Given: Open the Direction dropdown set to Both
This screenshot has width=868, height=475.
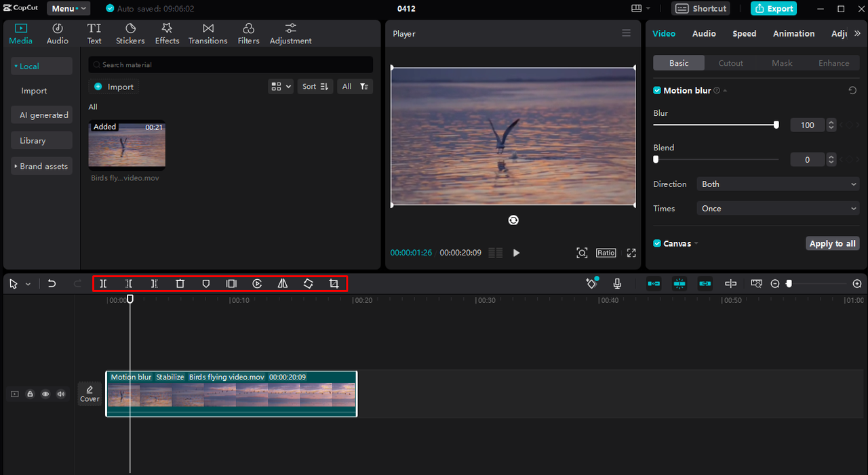Looking at the screenshot, I should pos(778,184).
